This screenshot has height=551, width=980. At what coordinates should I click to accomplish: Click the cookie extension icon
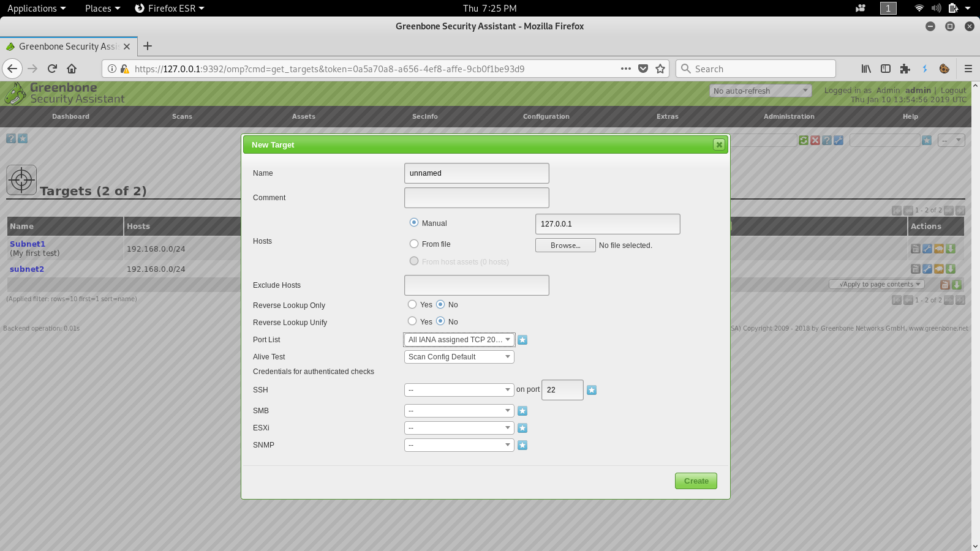pos(944,69)
